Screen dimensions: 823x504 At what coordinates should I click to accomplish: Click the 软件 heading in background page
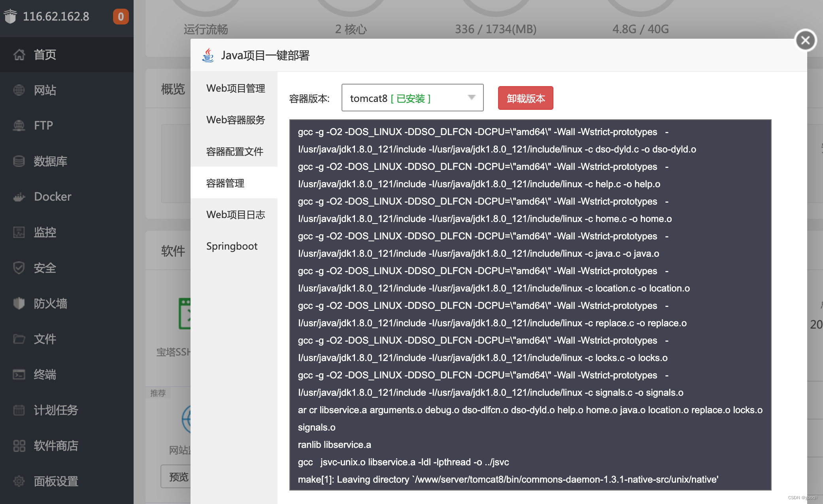(173, 251)
